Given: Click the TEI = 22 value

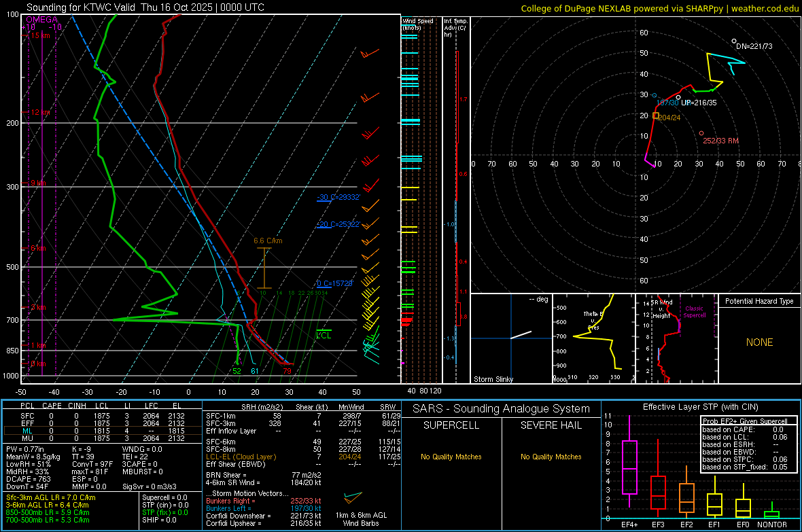Looking at the screenshot, I should tap(135, 457).
